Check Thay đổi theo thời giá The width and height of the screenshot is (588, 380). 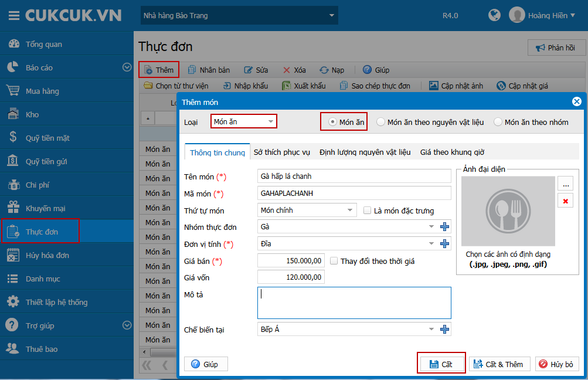click(x=334, y=261)
